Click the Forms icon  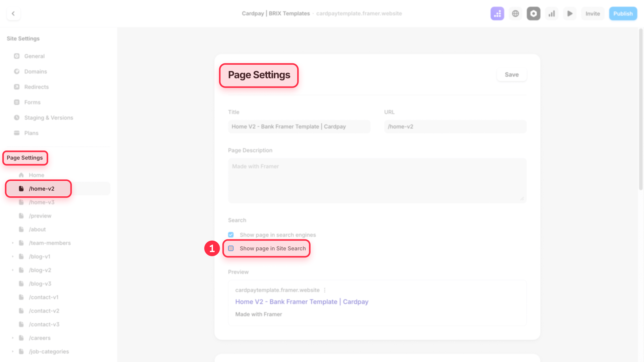tap(17, 102)
